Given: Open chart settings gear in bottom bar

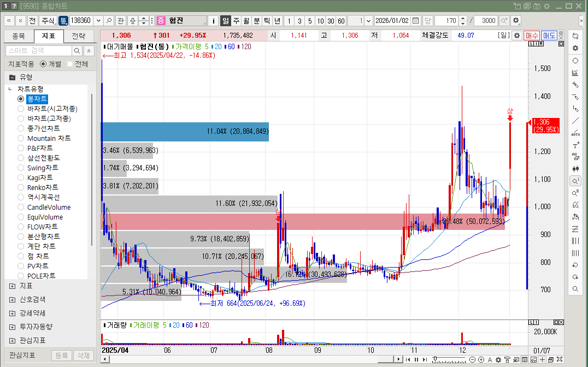Looking at the screenshot, I should (498, 359).
